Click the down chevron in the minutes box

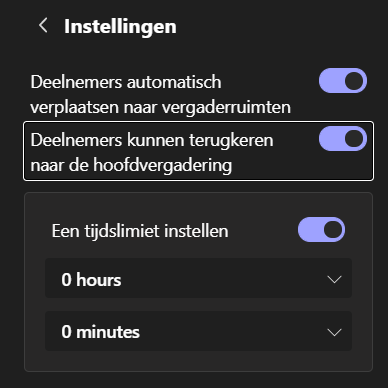click(334, 332)
